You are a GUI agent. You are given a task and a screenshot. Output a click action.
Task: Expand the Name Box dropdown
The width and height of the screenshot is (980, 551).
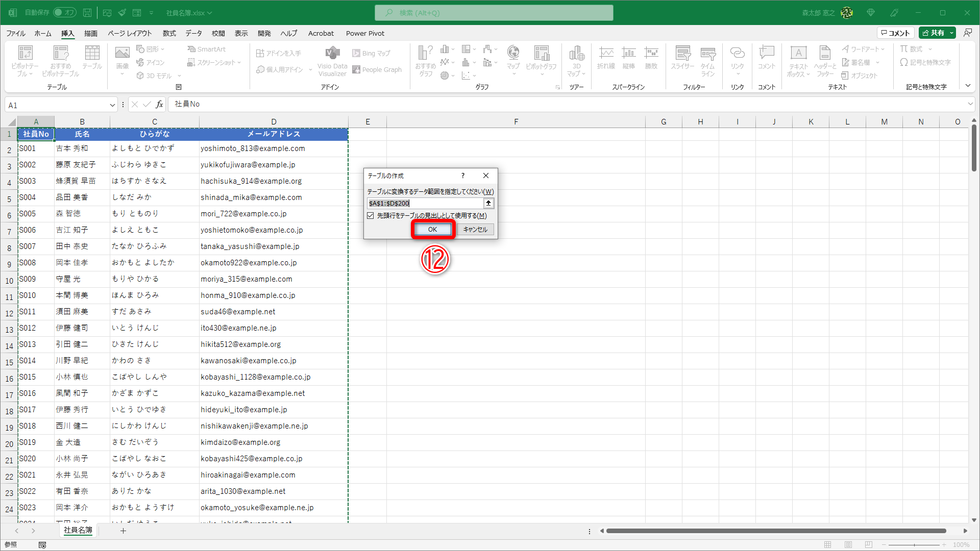click(x=112, y=105)
